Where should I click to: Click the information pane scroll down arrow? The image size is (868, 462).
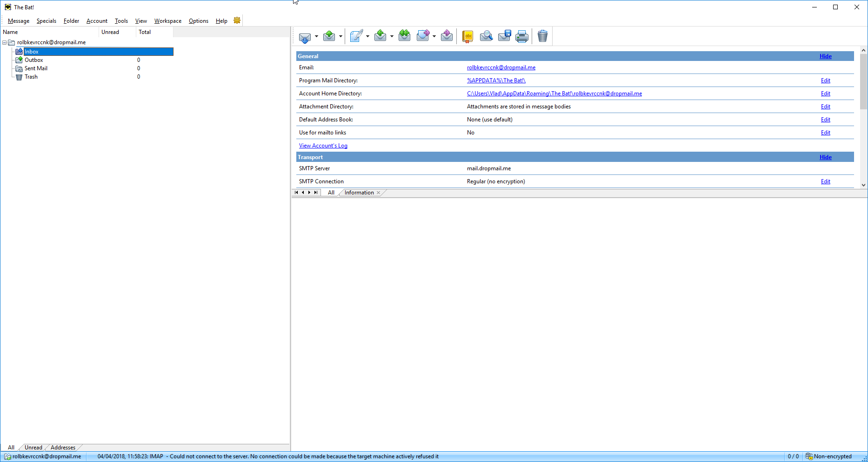pos(863,185)
